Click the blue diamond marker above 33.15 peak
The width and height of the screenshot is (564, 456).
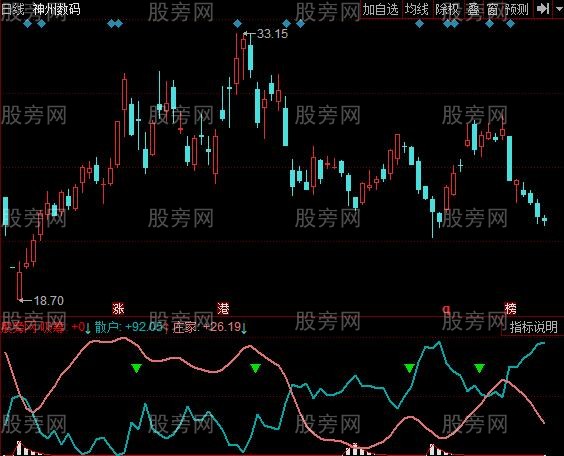click(237, 24)
